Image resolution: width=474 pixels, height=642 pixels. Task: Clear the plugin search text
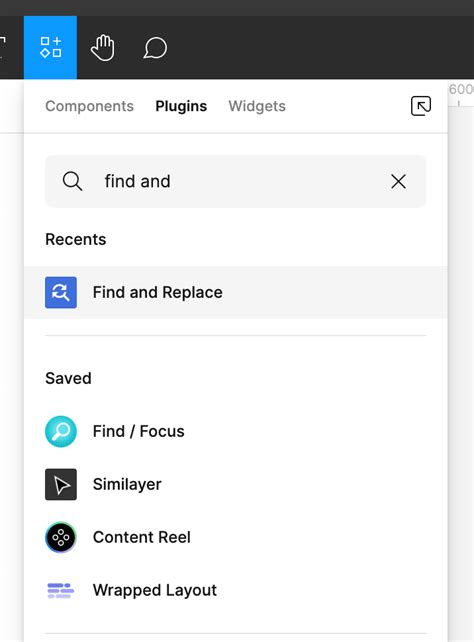(398, 181)
